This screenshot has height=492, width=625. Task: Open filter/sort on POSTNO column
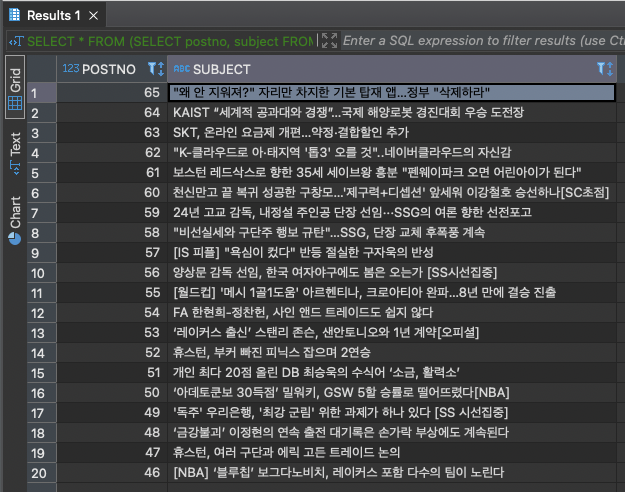tap(155, 69)
